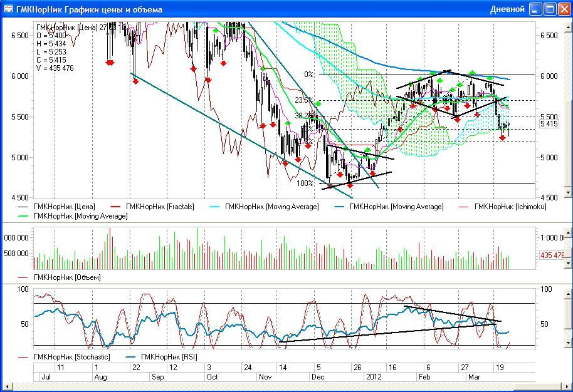This screenshot has width=573, height=392.
Task: Click the date label 24 on time axis
Action: click(248, 368)
